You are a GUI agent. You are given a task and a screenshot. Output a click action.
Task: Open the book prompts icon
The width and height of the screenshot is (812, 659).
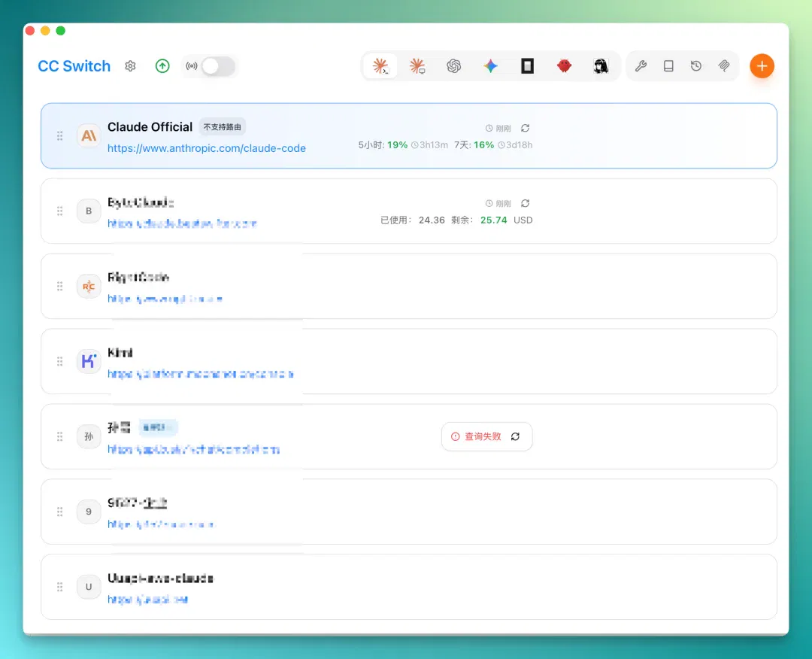(668, 66)
